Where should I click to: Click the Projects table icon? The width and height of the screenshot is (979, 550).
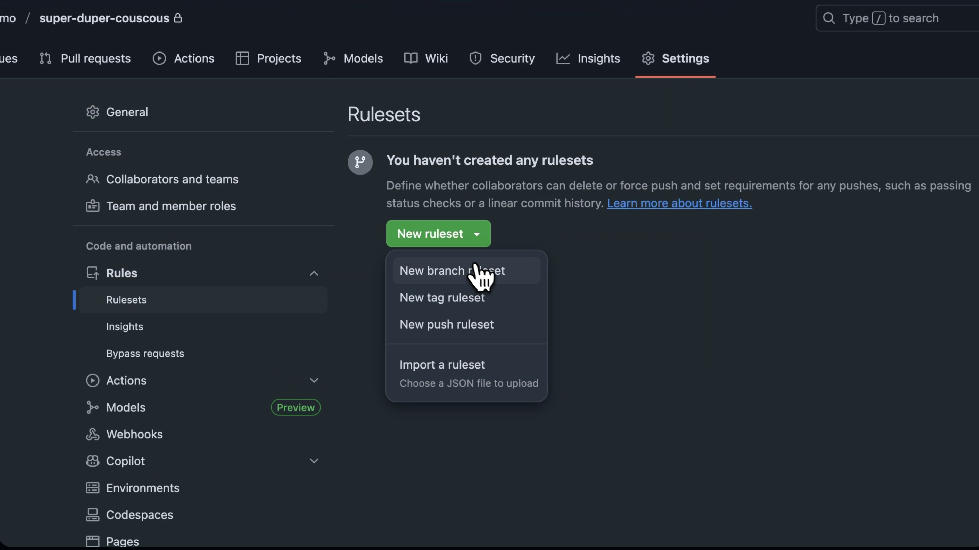pos(242,58)
